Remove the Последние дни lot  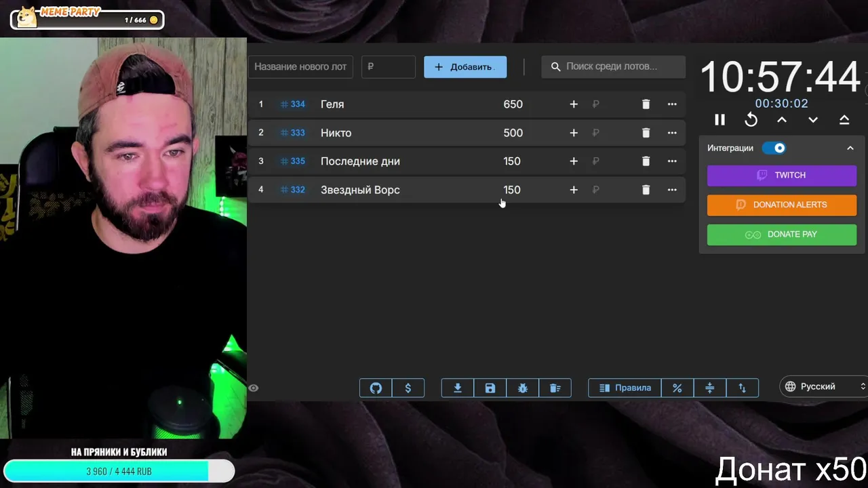[x=646, y=161]
